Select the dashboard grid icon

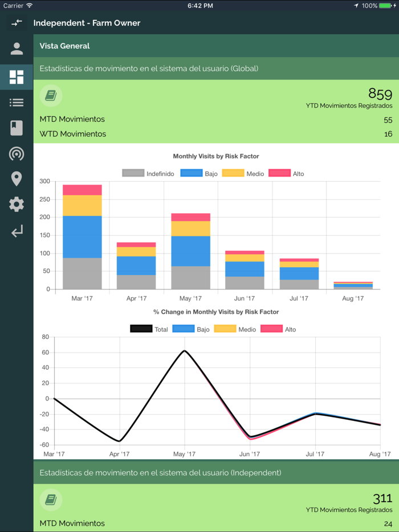pos(17,77)
